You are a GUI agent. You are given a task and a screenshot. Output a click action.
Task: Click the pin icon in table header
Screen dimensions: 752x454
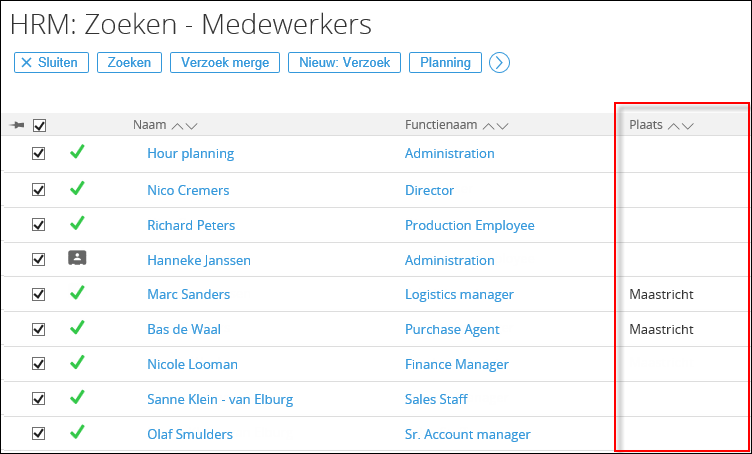[17, 126]
